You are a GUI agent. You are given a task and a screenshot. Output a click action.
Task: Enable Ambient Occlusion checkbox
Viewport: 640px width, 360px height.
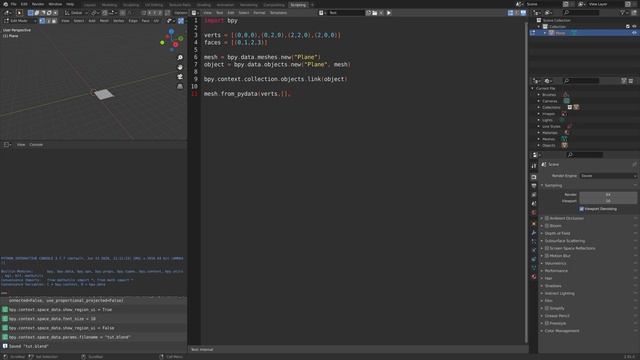click(x=547, y=218)
